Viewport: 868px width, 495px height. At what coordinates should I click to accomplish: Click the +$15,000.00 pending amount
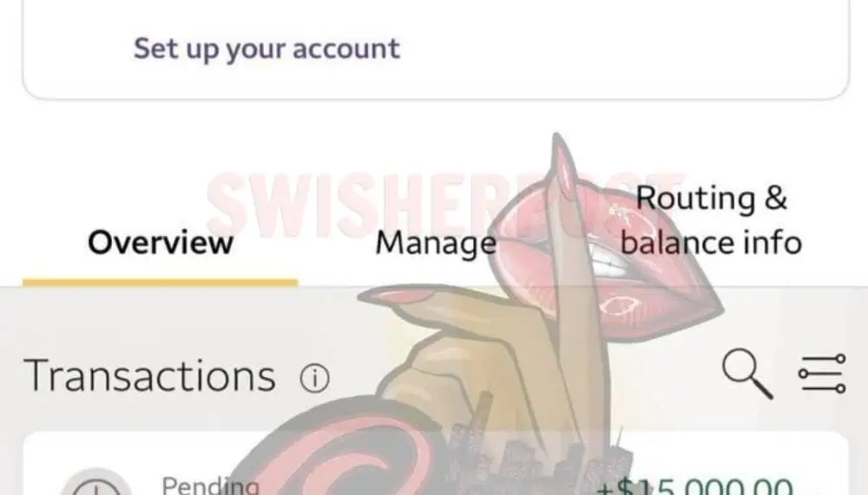click(x=694, y=486)
